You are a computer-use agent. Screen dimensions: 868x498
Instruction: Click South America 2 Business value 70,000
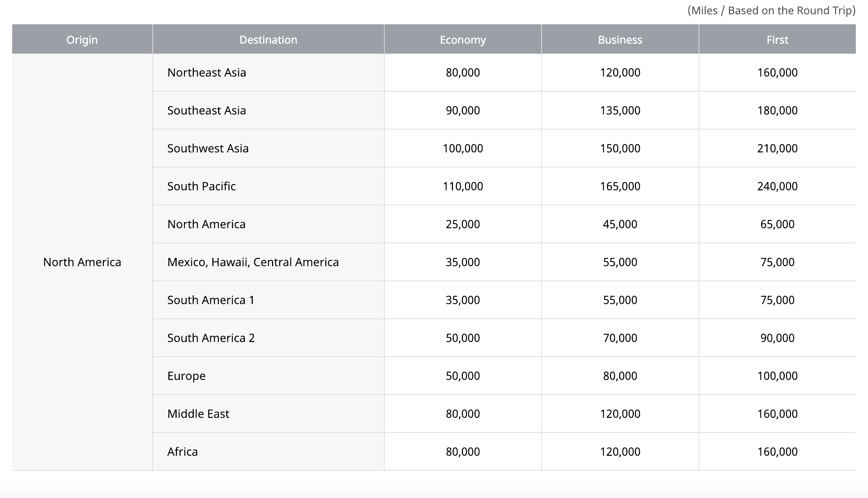click(620, 338)
